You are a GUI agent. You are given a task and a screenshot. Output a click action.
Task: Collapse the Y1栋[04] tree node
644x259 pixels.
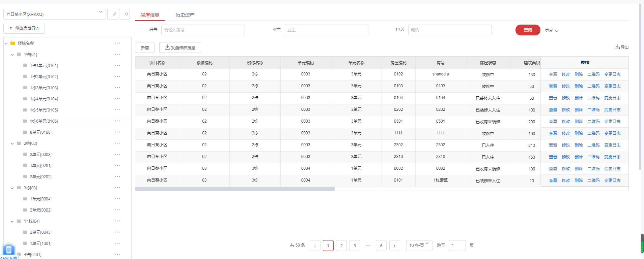(12, 221)
